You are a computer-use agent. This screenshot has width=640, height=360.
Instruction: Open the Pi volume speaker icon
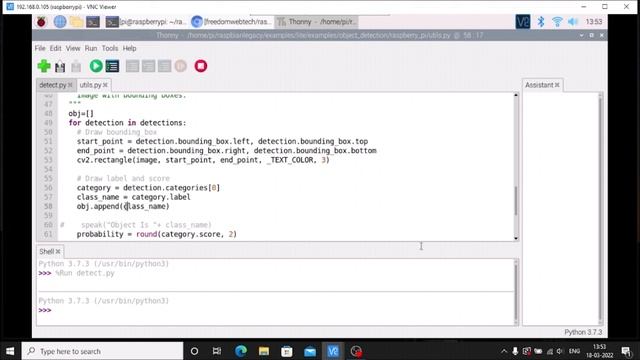click(573, 22)
